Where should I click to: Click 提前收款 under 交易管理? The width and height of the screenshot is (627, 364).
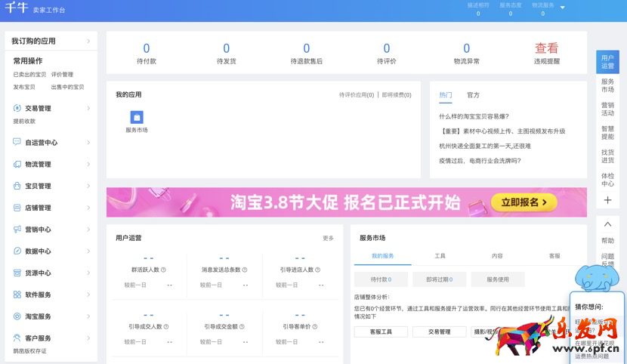24,121
